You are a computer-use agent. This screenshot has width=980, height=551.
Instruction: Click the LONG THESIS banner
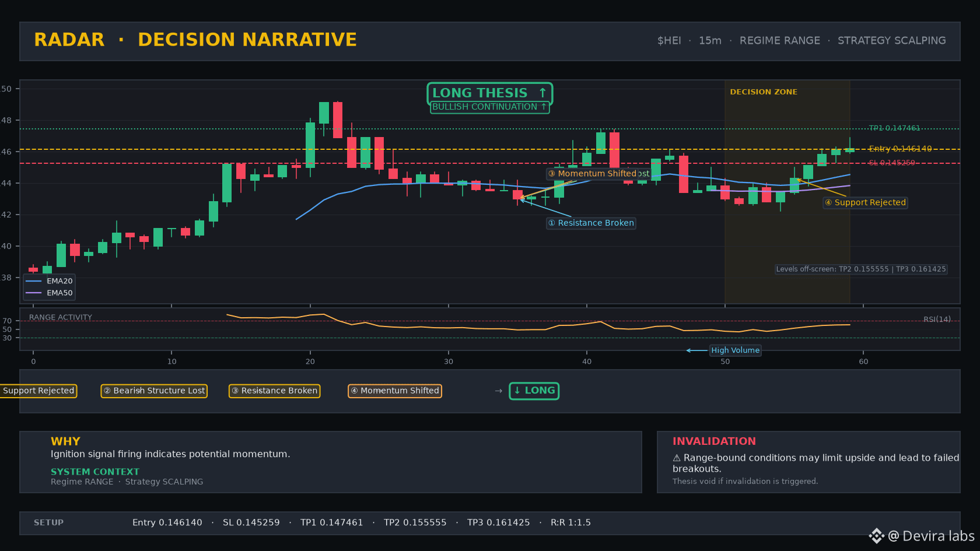pyautogui.click(x=489, y=93)
